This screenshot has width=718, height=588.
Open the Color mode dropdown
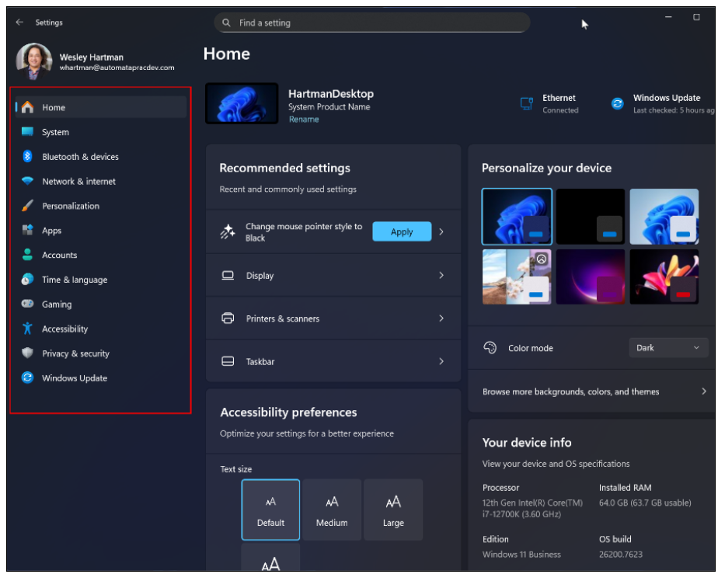667,348
